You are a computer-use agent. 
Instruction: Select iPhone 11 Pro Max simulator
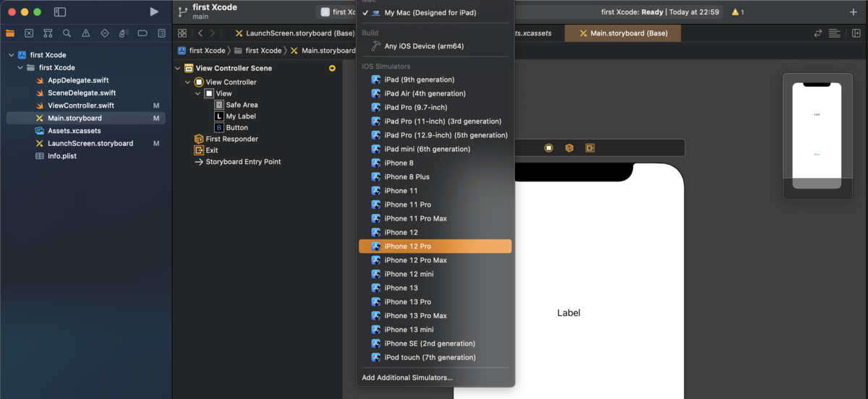(x=435, y=218)
